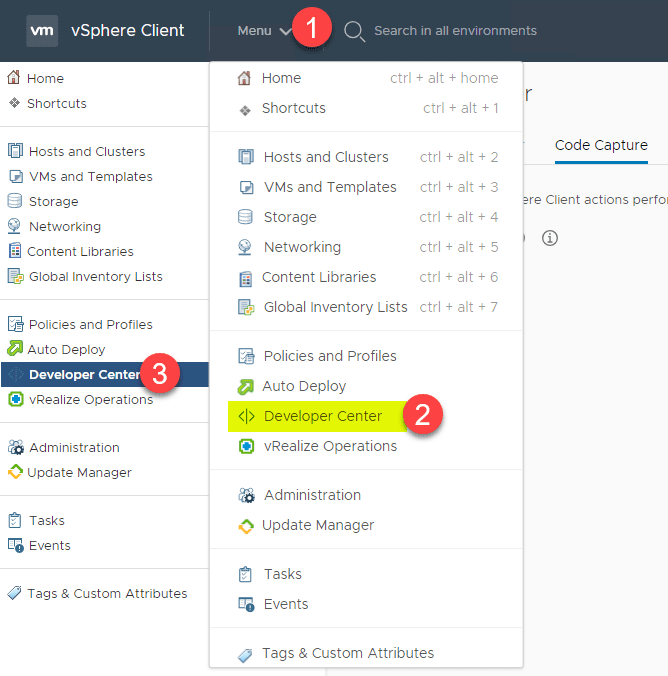The height and width of the screenshot is (676, 668).
Task: Open Content Libraries label in sidebar
Action: click(x=80, y=251)
